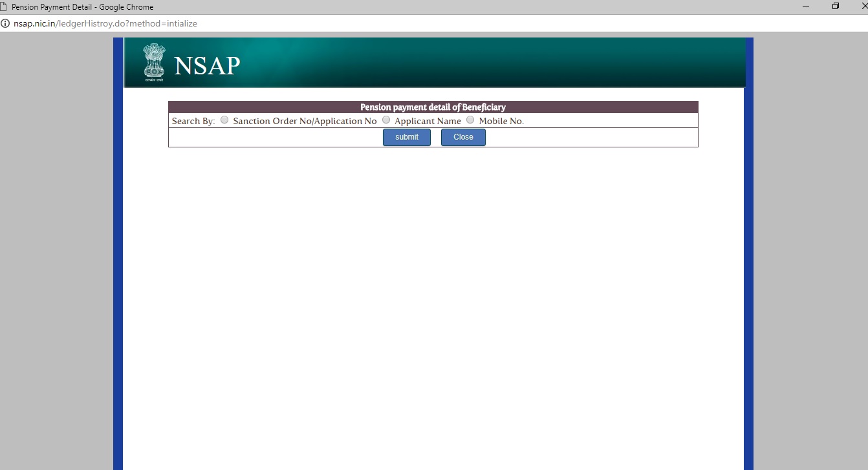Viewport: 868px width, 470px height.
Task: Click the national emblem logo in banner
Action: [x=154, y=63]
